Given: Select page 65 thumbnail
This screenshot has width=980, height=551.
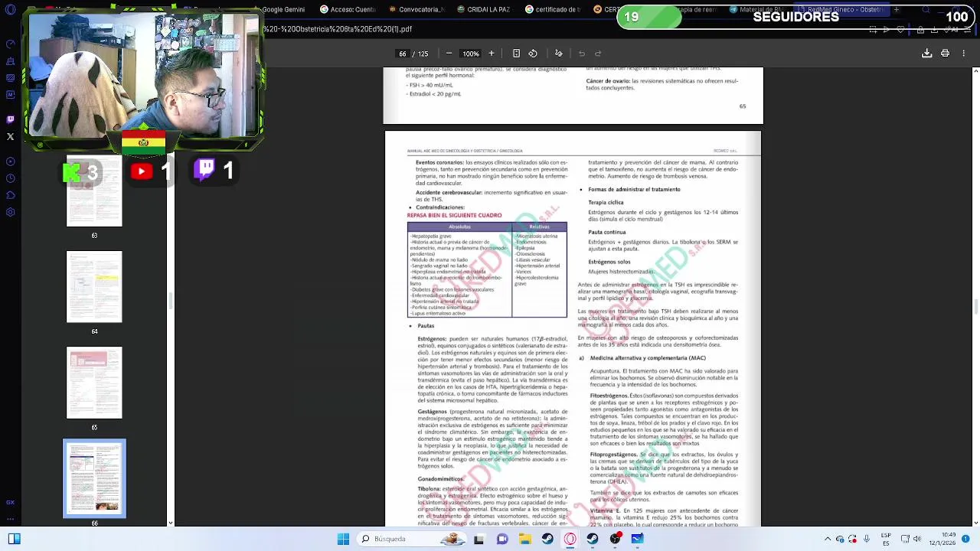Looking at the screenshot, I should click(x=94, y=383).
